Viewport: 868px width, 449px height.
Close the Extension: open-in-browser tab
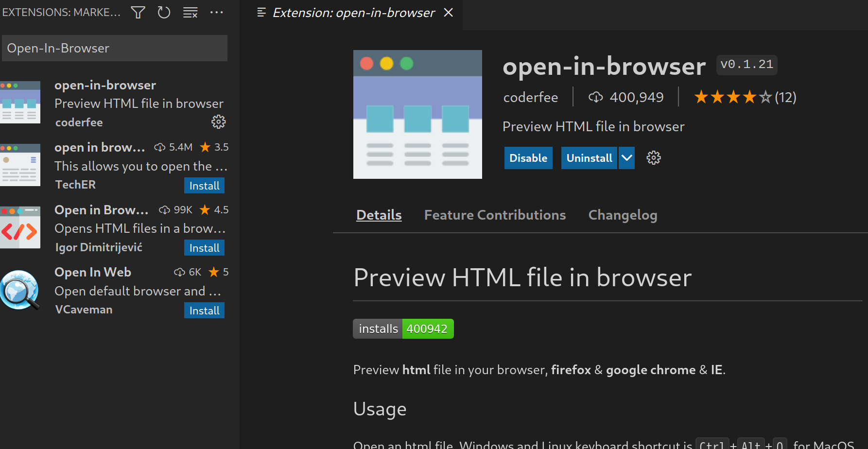point(448,13)
